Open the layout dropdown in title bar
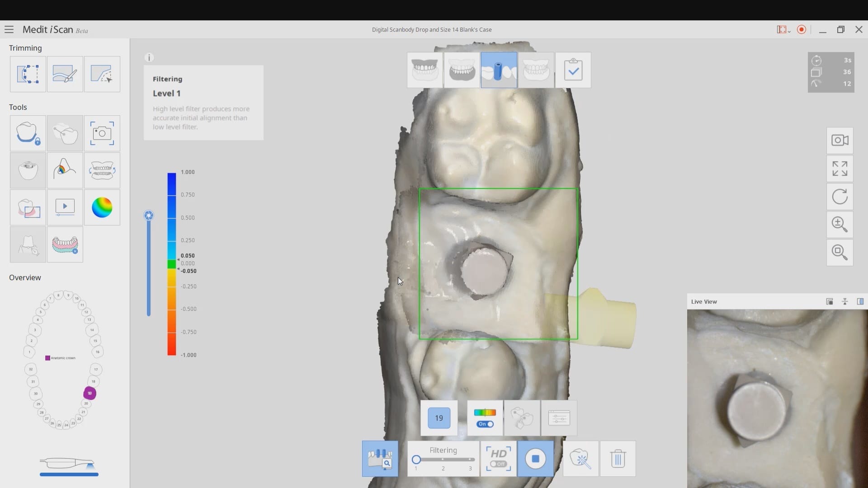Screen dimensions: 868x488 [783, 30]
